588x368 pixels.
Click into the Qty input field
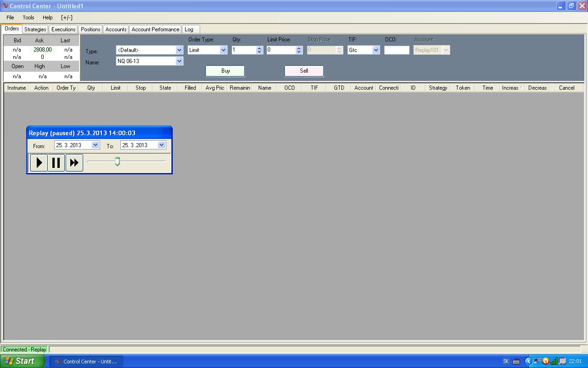[x=243, y=50]
